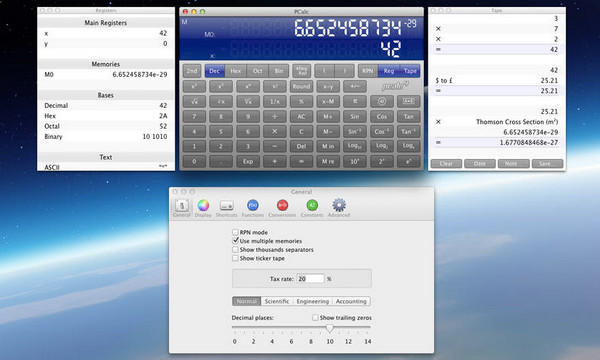Screen dimensions: 600x360
Task: Click the display swap key beside backspace
Action: click(x=408, y=101)
